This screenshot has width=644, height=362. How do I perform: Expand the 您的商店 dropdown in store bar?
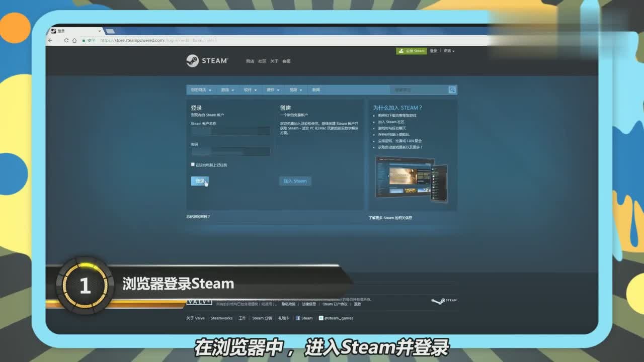[x=201, y=90]
